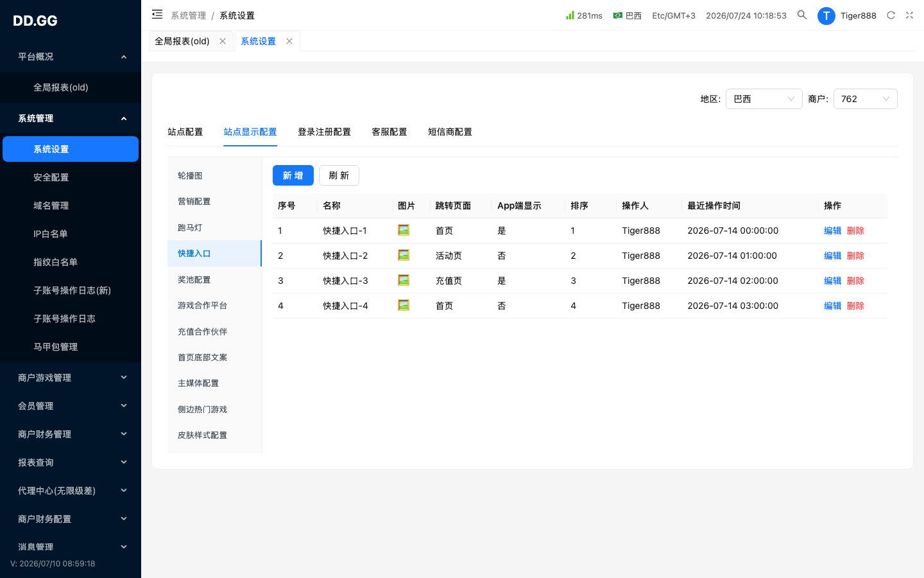Collapse the 系统管理 sidebar group
The height and width of the screenshot is (578, 924).
(x=71, y=118)
